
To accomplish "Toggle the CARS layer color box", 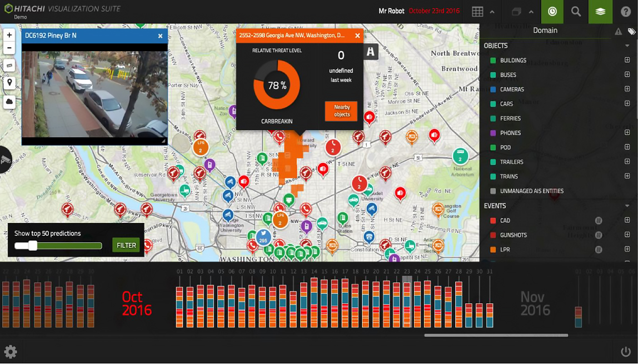I will pos(493,104).
